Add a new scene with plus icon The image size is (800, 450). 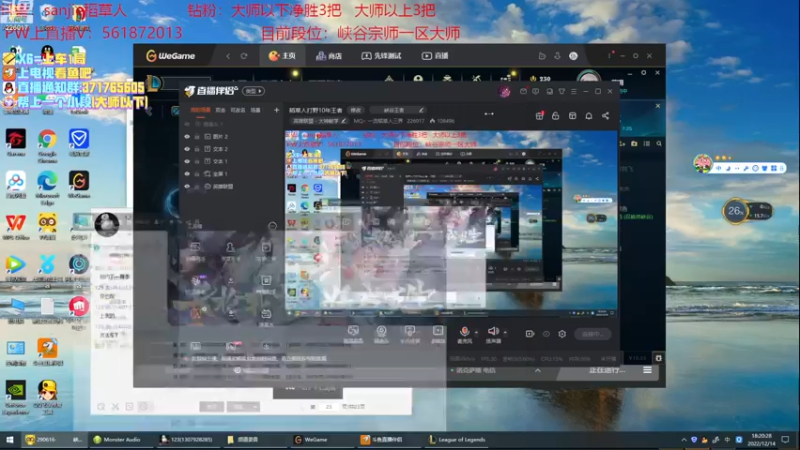[x=277, y=110]
